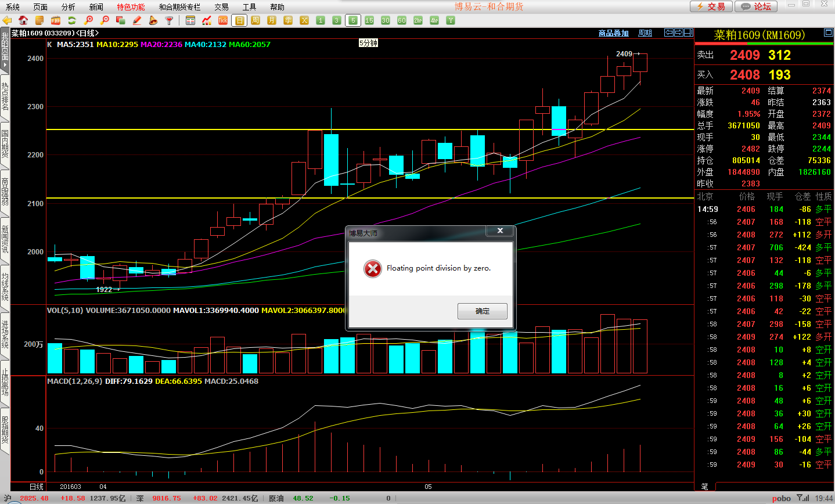Screen dimensions: 835x504
Task: Open the 周期 period dropdown link
Action: pyautogui.click(x=645, y=33)
